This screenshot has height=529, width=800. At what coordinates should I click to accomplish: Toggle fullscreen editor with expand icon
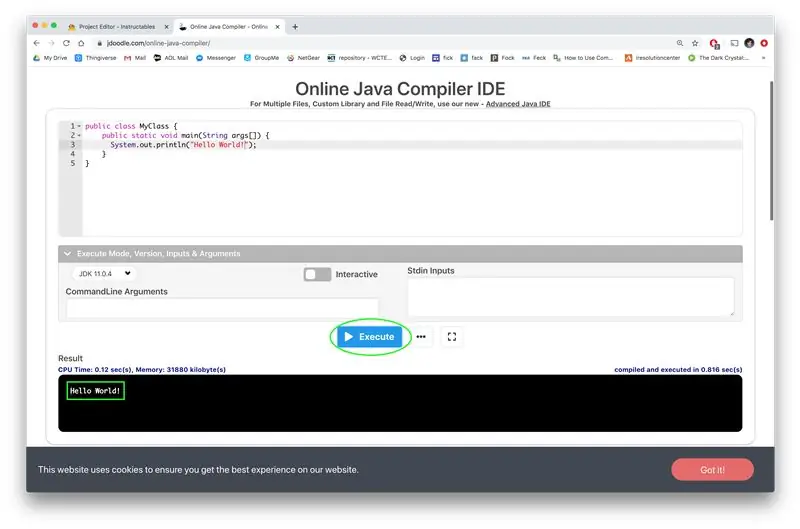452,337
